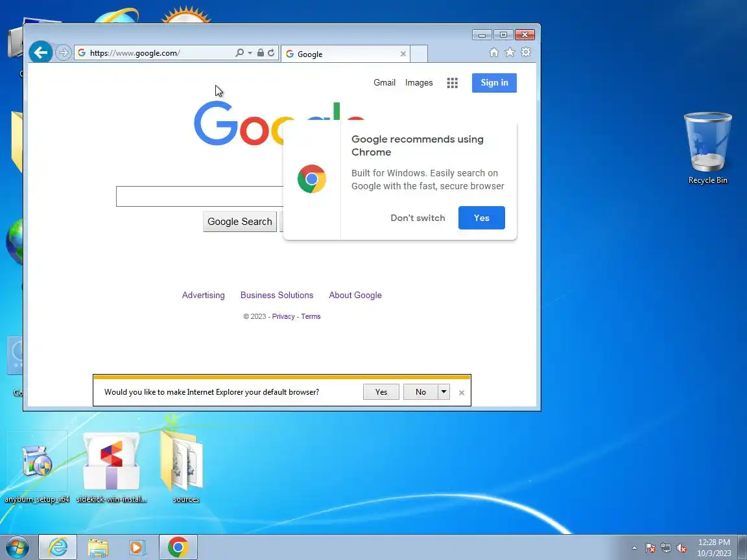Click the forward navigation arrow in Internet Explorer
This screenshot has width=747, height=560.
pos(63,52)
